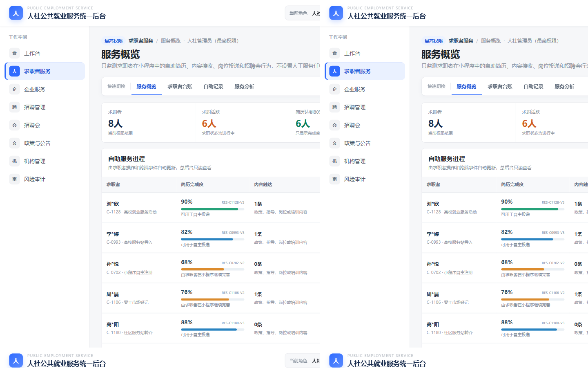The width and height of the screenshot is (588, 368).
Task: Click 简历完成度 column header in left copy
Action: tap(192, 185)
